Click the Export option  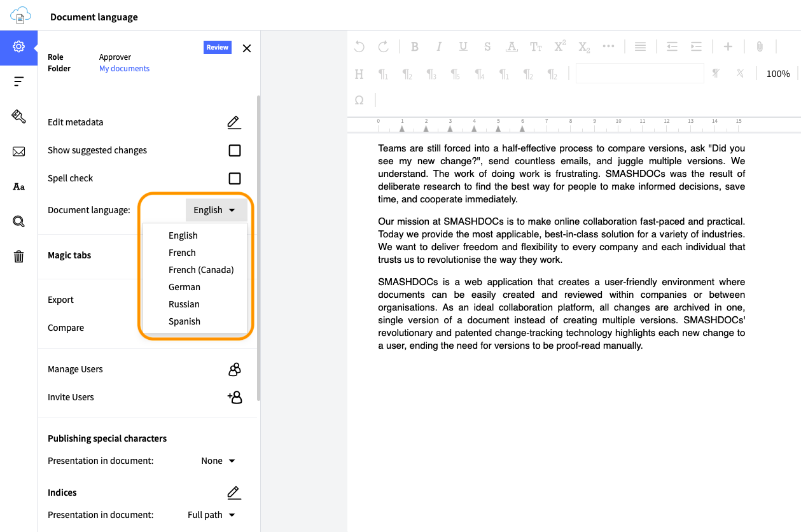click(61, 300)
